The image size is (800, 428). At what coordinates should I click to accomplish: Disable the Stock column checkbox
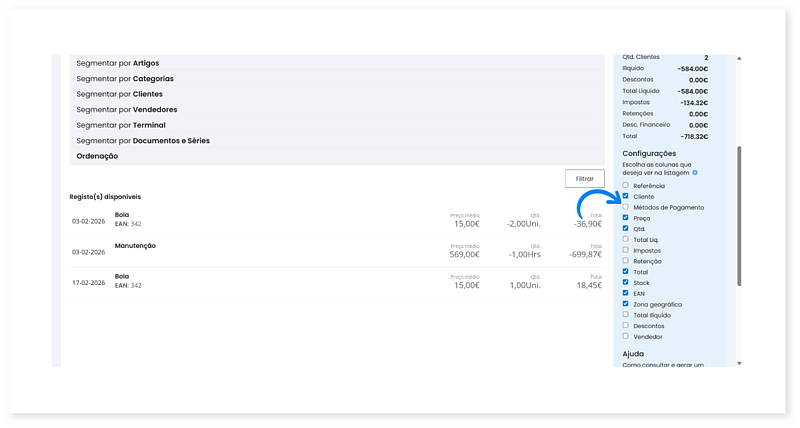(626, 282)
